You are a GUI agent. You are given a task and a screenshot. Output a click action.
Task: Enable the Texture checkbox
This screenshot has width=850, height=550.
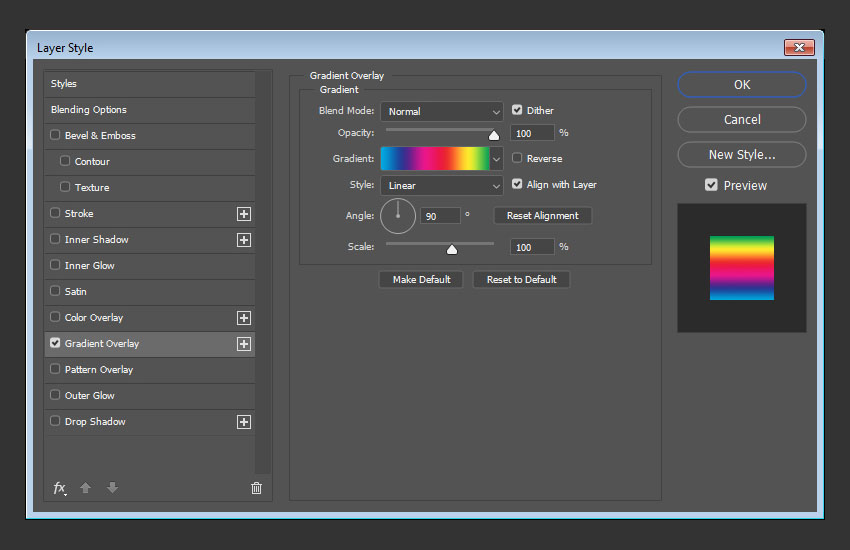(65, 186)
